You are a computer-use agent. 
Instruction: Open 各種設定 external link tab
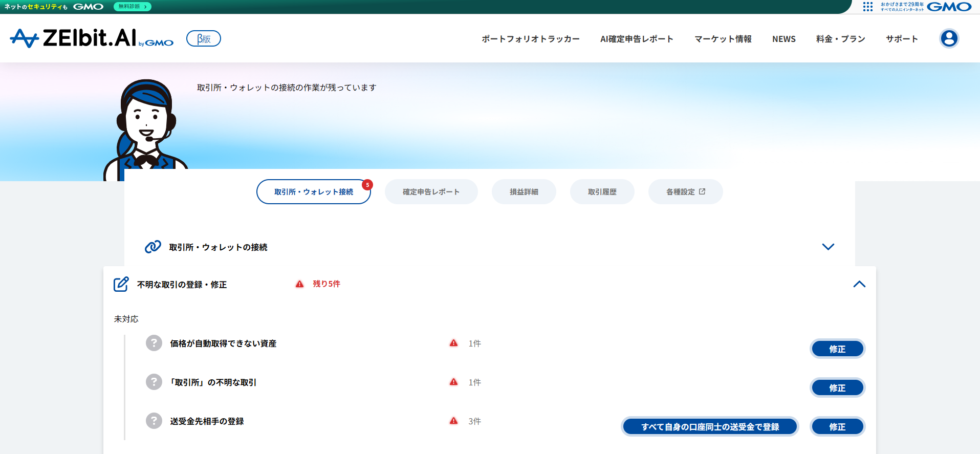685,192
